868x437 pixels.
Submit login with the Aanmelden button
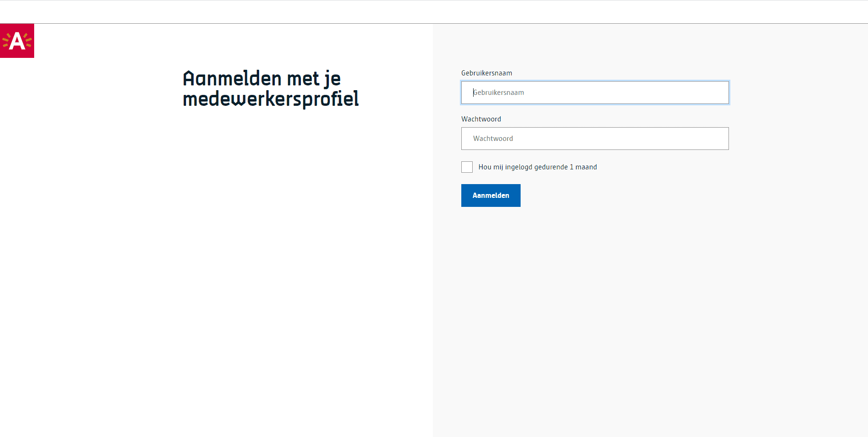tap(491, 195)
